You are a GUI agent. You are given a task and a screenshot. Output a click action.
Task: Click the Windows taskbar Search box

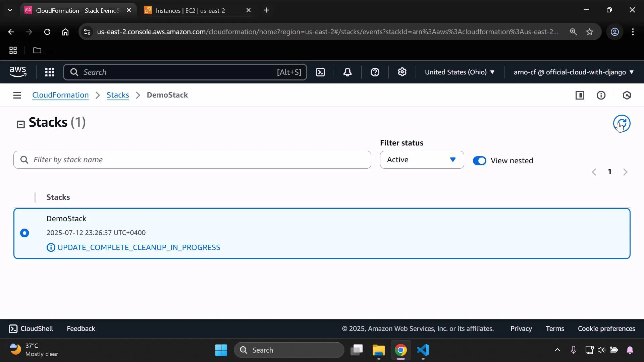[x=289, y=350]
